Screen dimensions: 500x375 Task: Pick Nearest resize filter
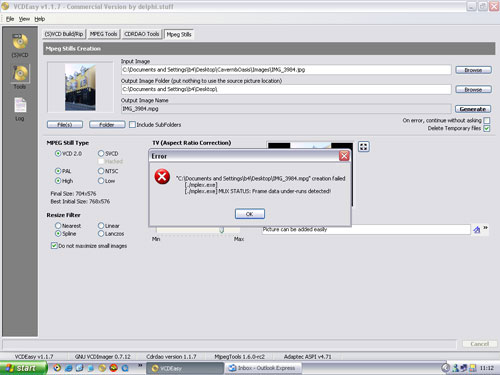coord(58,226)
